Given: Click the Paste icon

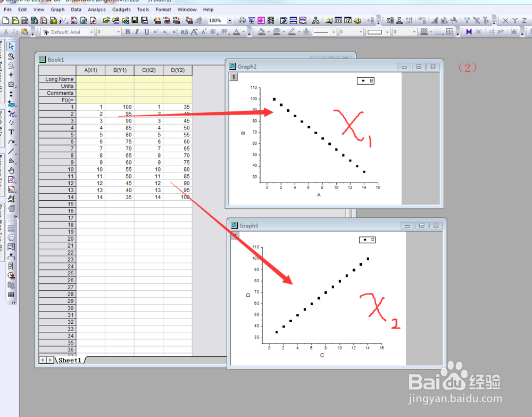Looking at the screenshot, I should point(24,31).
